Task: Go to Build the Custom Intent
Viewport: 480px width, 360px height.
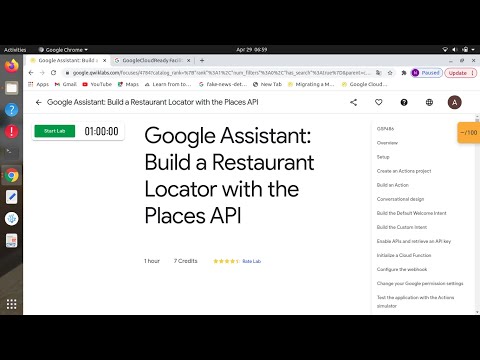Action: (x=402, y=227)
